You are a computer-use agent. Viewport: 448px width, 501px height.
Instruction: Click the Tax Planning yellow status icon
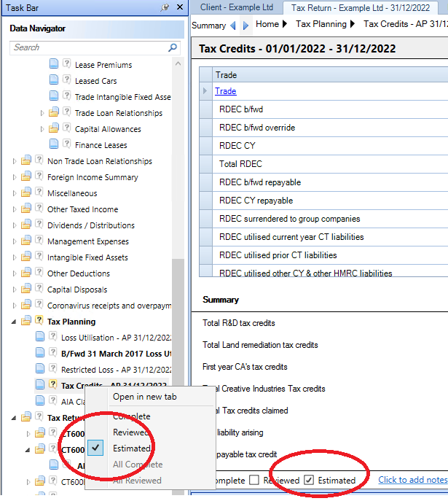(x=39, y=320)
